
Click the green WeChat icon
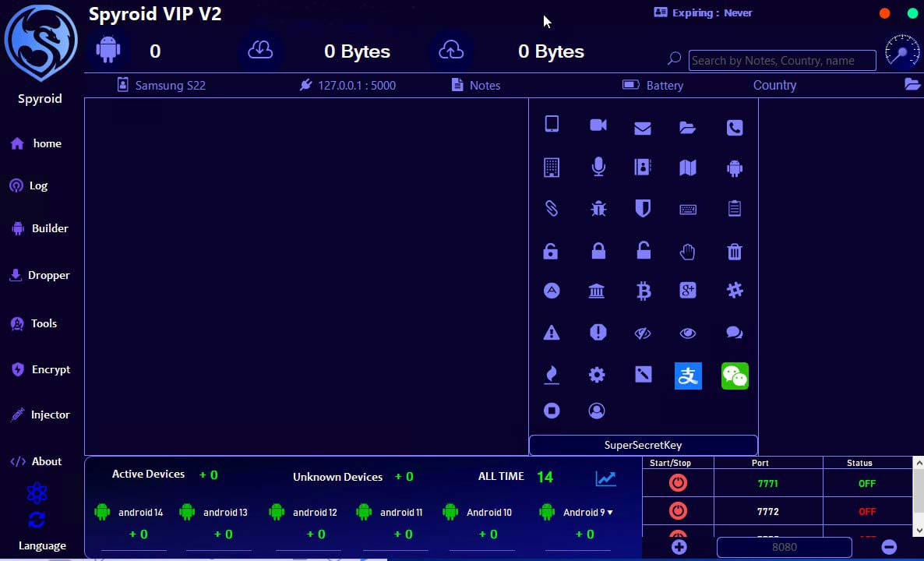click(x=734, y=376)
